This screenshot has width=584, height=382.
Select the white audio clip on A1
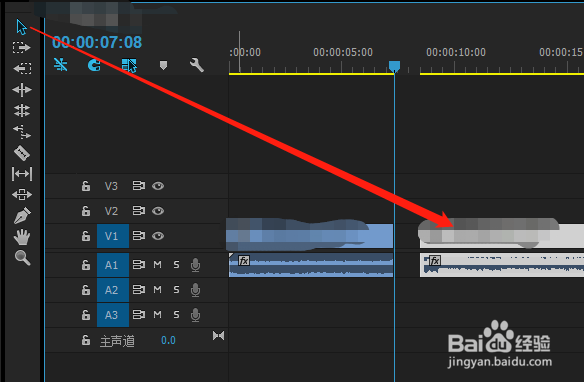(x=502, y=265)
